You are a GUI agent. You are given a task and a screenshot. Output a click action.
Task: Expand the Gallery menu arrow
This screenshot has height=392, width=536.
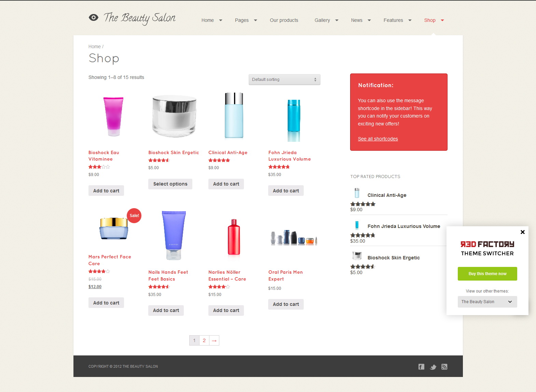tap(336, 21)
